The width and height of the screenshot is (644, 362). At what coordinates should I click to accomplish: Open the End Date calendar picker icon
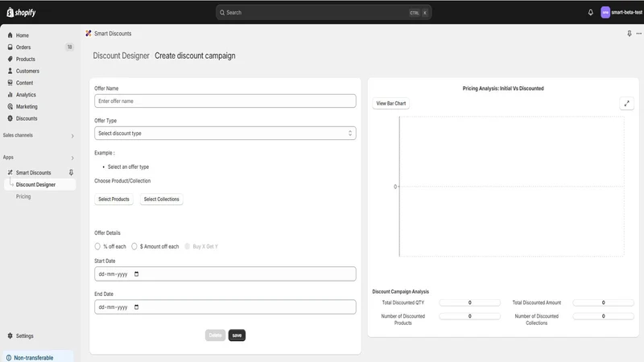click(x=136, y=307)
